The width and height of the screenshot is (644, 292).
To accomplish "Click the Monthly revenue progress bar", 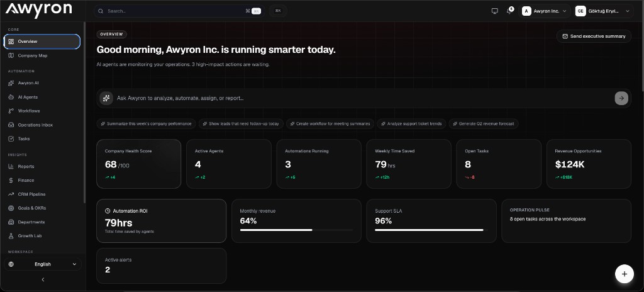I will 296,230.
